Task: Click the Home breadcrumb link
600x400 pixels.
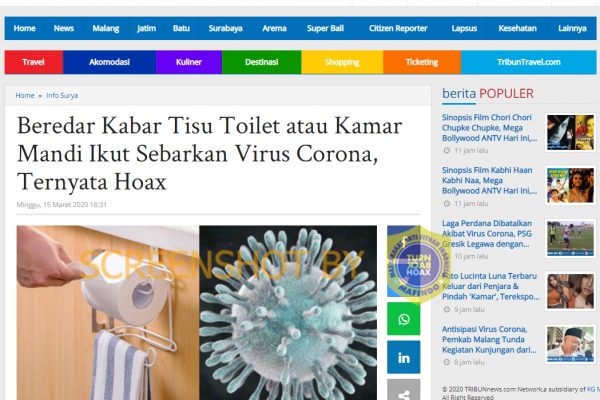Action: [25, 95]
